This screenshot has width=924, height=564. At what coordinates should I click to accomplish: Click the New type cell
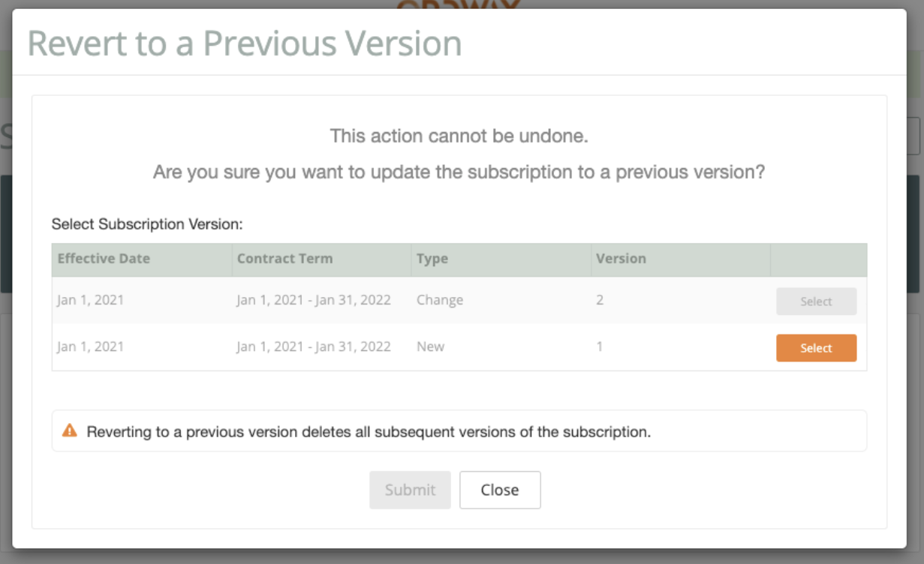(x=431, y=346)
